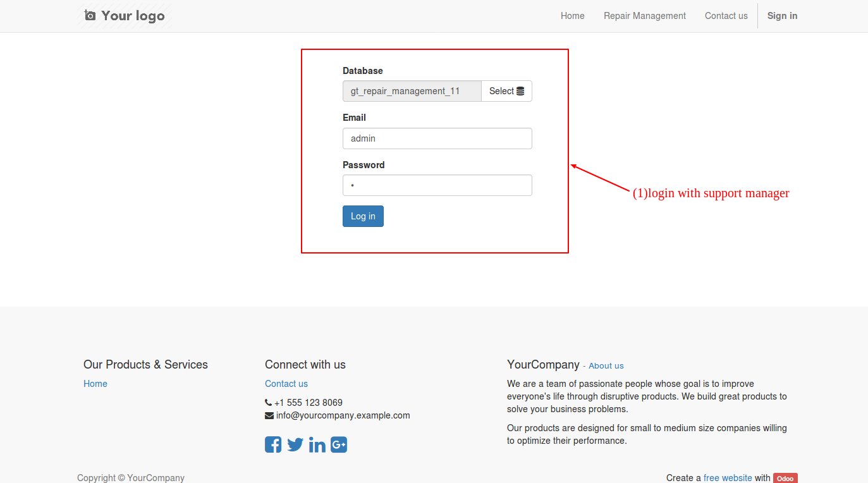
Task: Click the Your logo camera image
Action: [125, 16]
